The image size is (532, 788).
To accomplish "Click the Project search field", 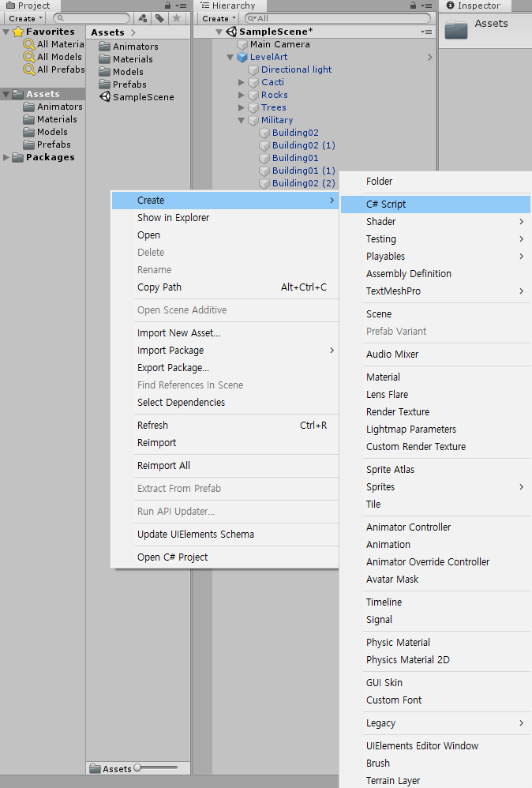I will [x=92, y=18].
